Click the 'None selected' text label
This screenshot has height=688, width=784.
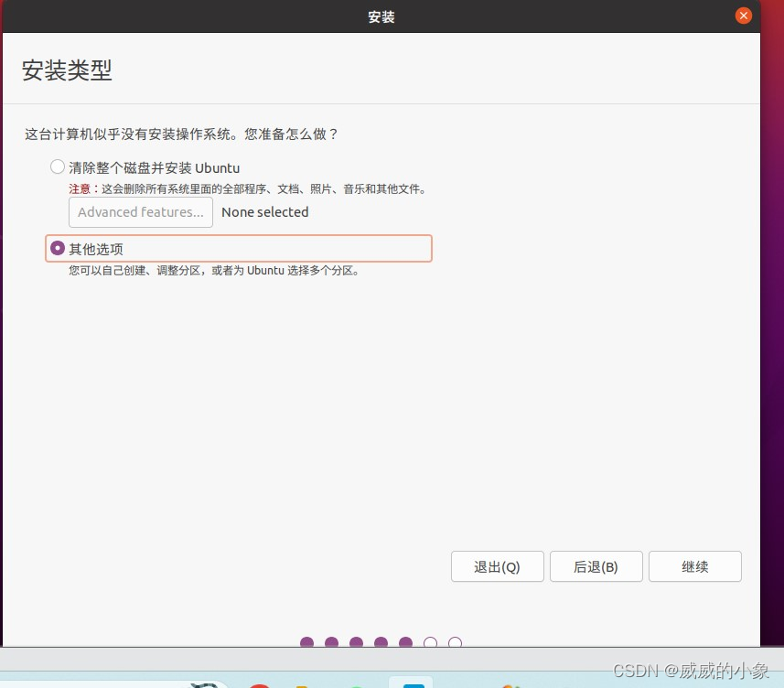point(265,212)
